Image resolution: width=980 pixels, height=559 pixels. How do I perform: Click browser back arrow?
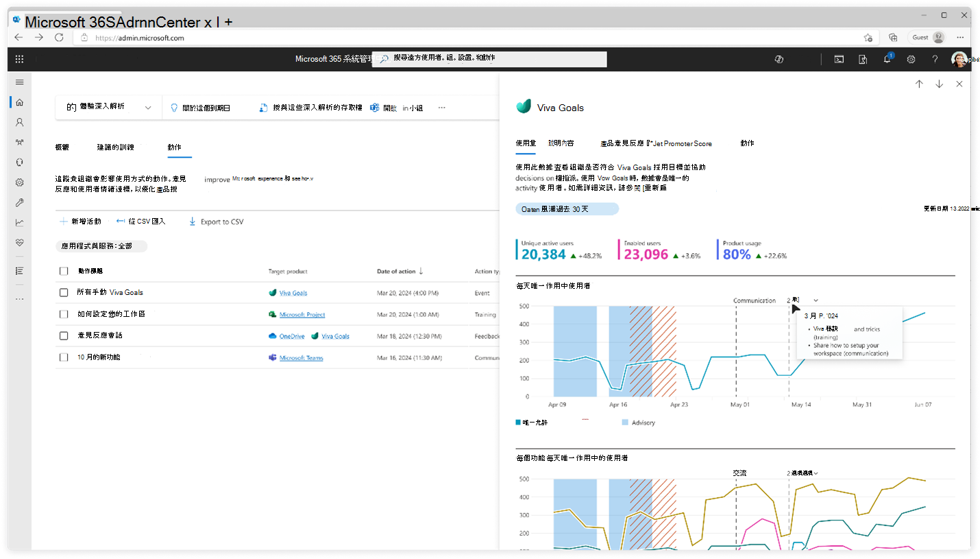click(19, 38)
